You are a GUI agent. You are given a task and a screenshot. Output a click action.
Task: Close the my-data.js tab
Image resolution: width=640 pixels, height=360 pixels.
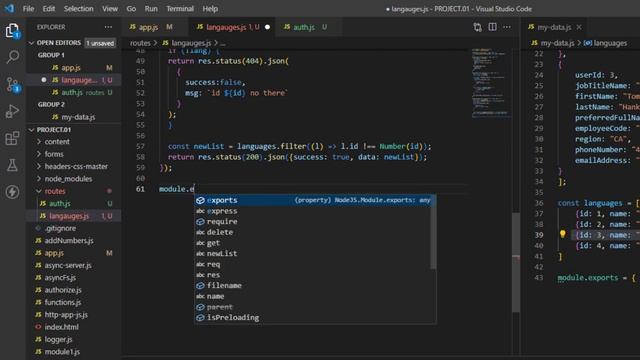(579, 27)
